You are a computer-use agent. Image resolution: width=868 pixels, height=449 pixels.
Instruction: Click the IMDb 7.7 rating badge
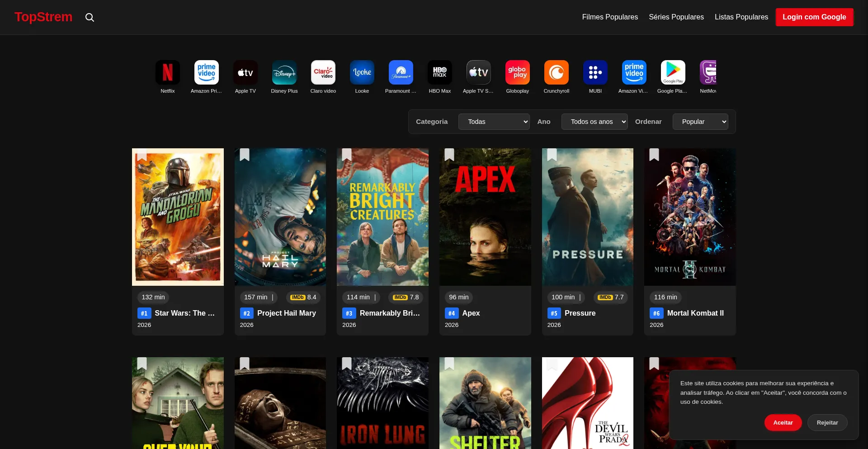[x=610, y=297]
